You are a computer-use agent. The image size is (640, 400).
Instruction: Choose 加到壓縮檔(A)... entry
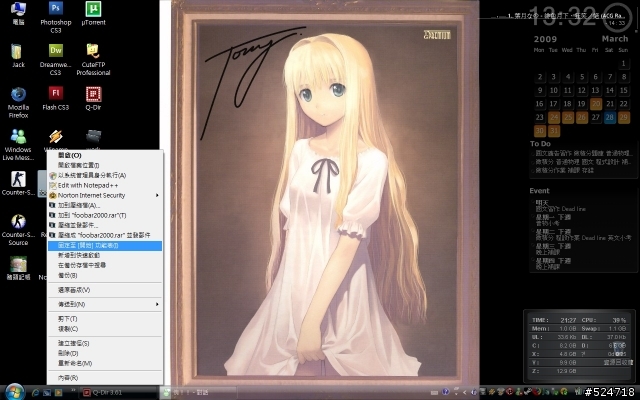click(x=105, y=205)
